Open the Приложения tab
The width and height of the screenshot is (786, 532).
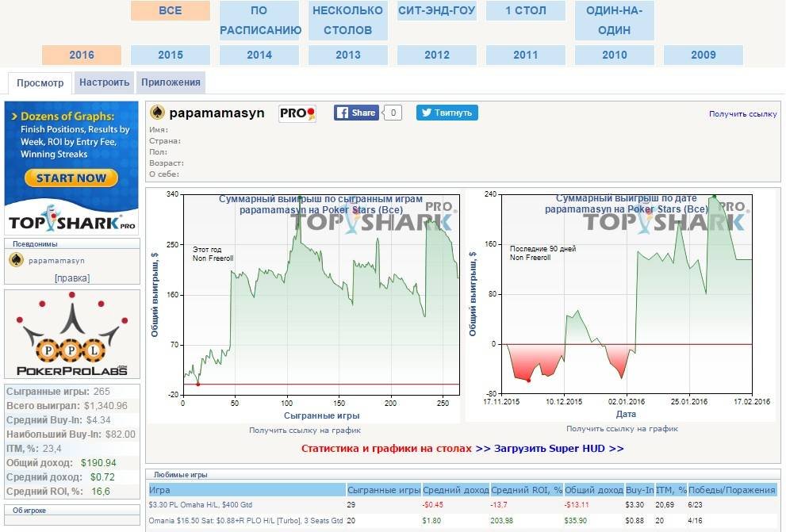coord(171,82)
